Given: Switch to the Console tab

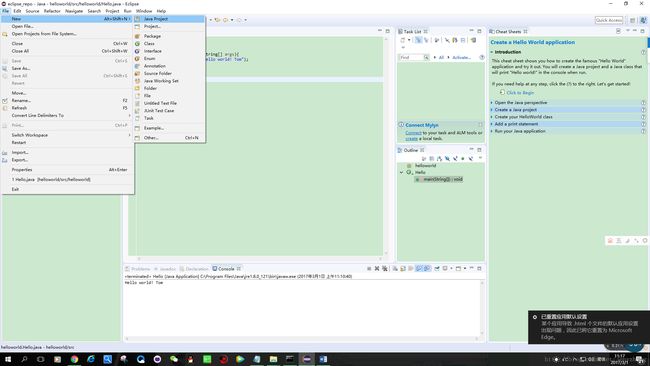Looking at the screenshot, I should 226,269.
